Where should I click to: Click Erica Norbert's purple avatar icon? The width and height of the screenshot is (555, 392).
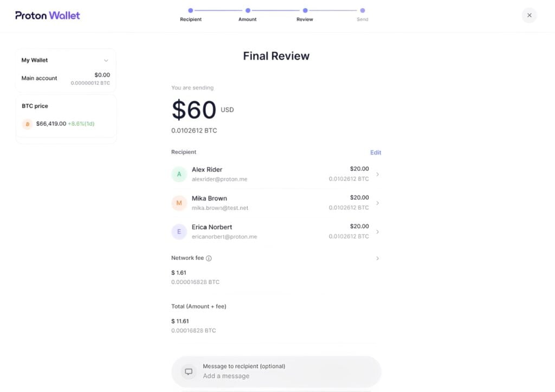(179, 232)
